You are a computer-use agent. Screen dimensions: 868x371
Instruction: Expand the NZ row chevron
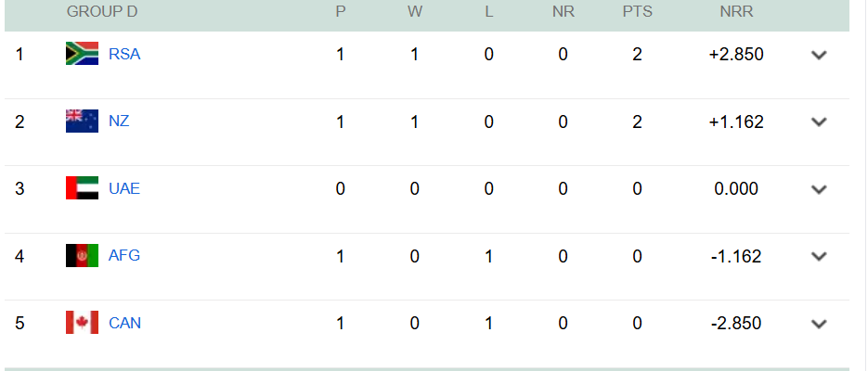pyautogui.click(x=818, y=122)
